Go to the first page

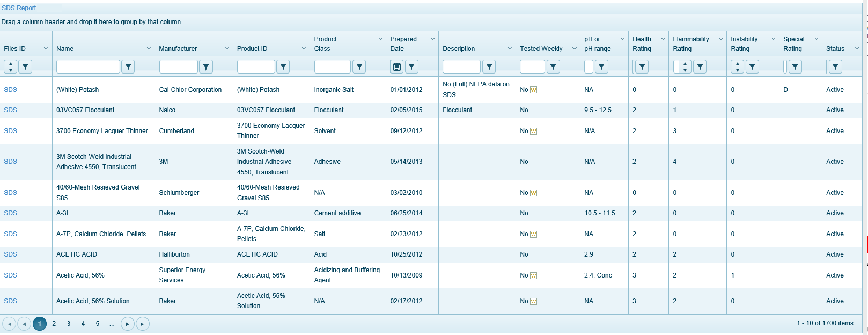tap(9, 324)
